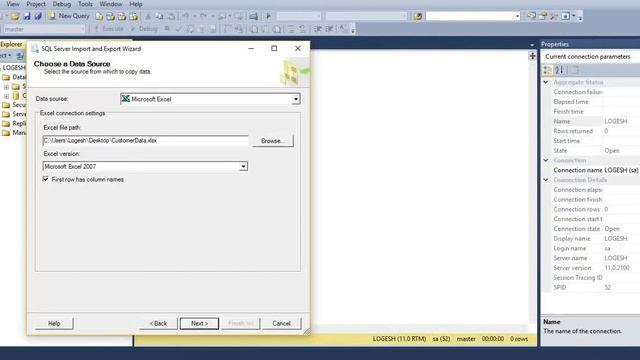This screenshot has height=360, width=640.
Task: Click the Back button in the wizard
Action: [x=158, y=324]
